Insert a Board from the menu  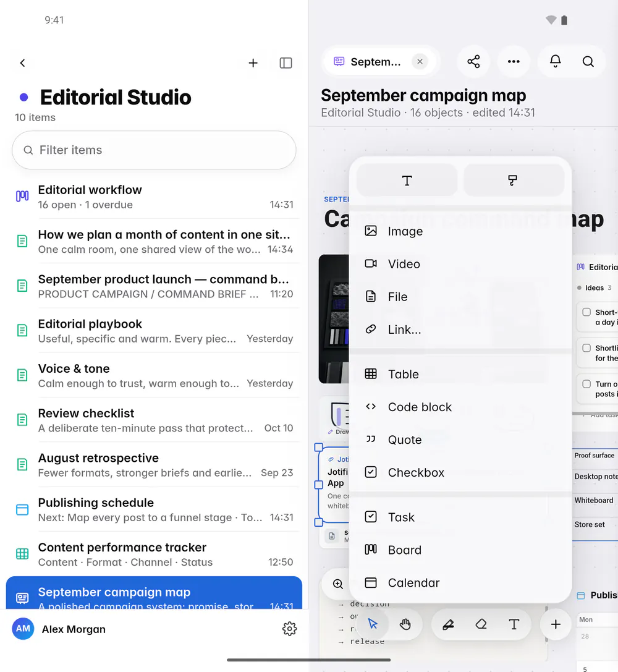pyautogui.click(x=460, y=550)
